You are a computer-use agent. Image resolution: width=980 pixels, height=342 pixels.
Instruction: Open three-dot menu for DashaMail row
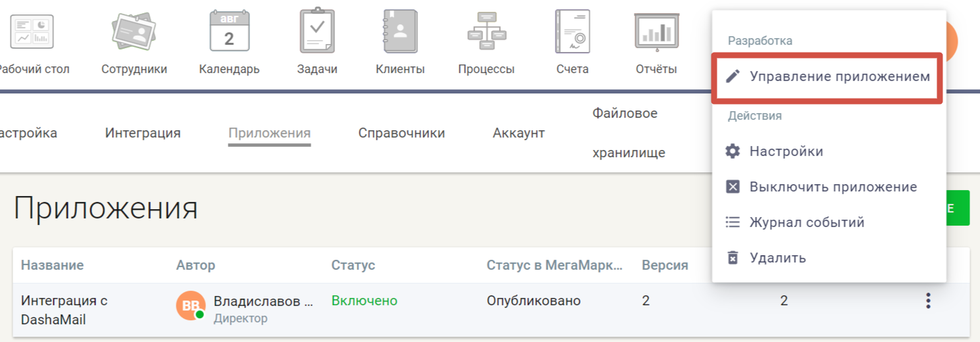928,301
